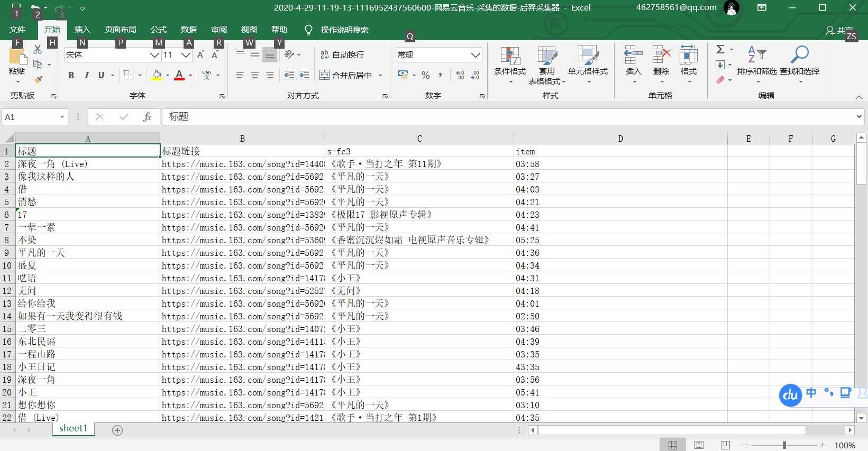Click the 删除 delete cells icon
Screen dimensions: 868x451
[661, 56]
